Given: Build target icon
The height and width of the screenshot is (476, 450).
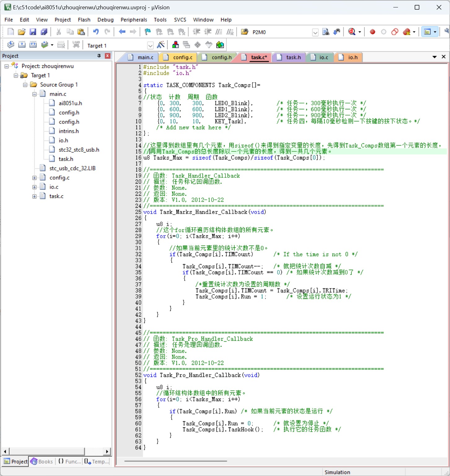Looking at the screenshot, I should coord(22,45).
